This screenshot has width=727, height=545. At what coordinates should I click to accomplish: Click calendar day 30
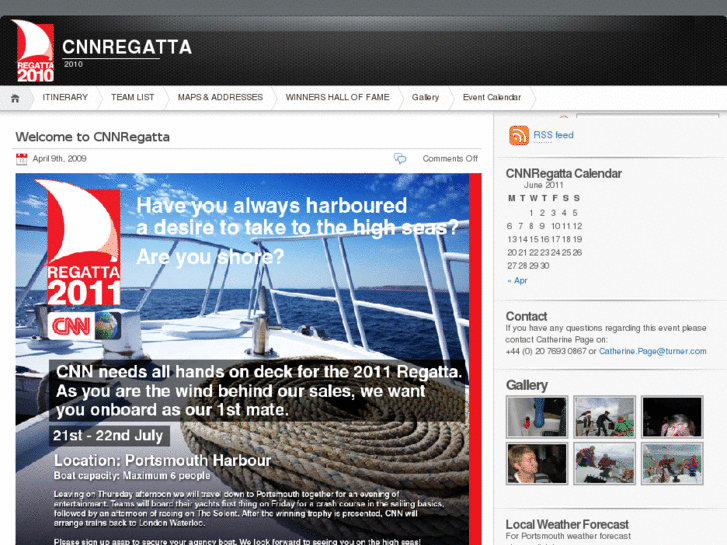(x=544, y=266)
